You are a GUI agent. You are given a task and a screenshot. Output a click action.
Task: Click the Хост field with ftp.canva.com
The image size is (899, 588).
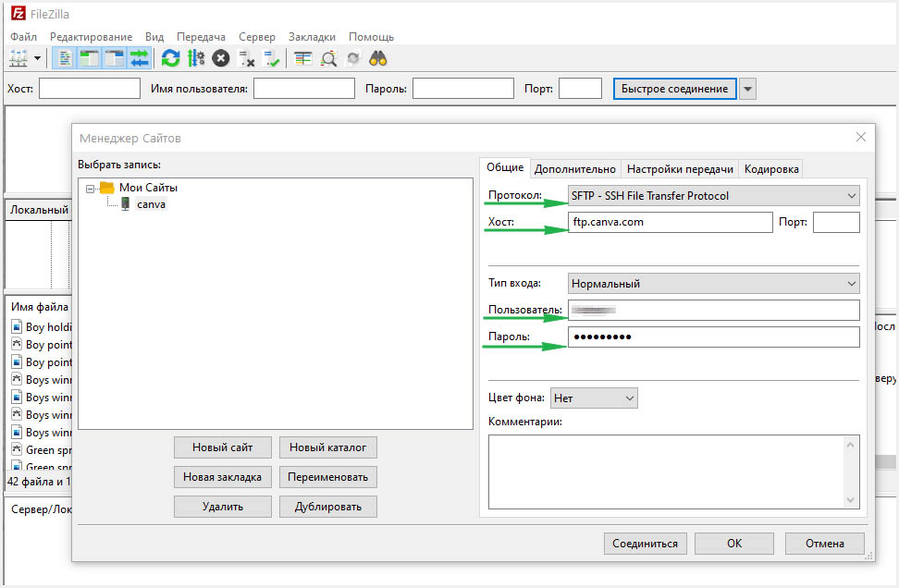[x=670, y=223]
